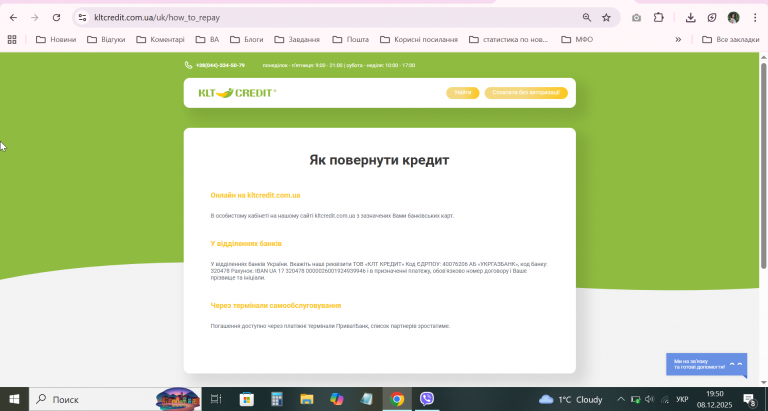This screenshot has width=768, height=411.
Task: Open Viber from the taskbar
Action: (x=427, y=399)
